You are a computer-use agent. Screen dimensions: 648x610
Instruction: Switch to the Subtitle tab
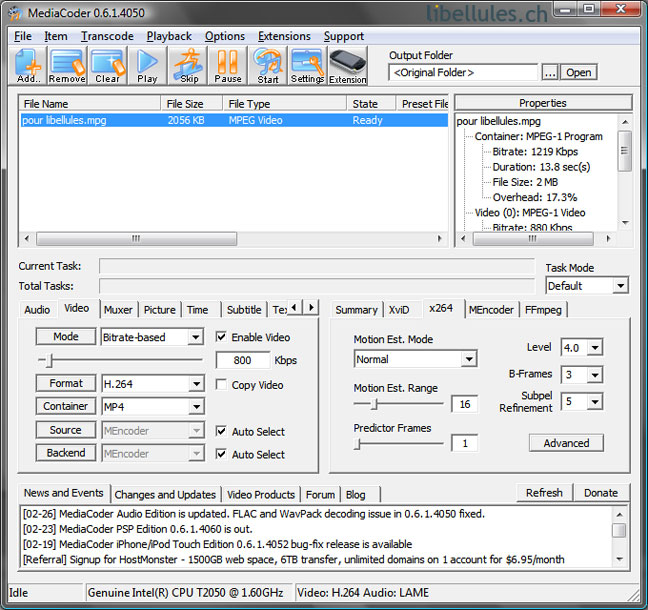pyautogui.click(x=244, y=310)
